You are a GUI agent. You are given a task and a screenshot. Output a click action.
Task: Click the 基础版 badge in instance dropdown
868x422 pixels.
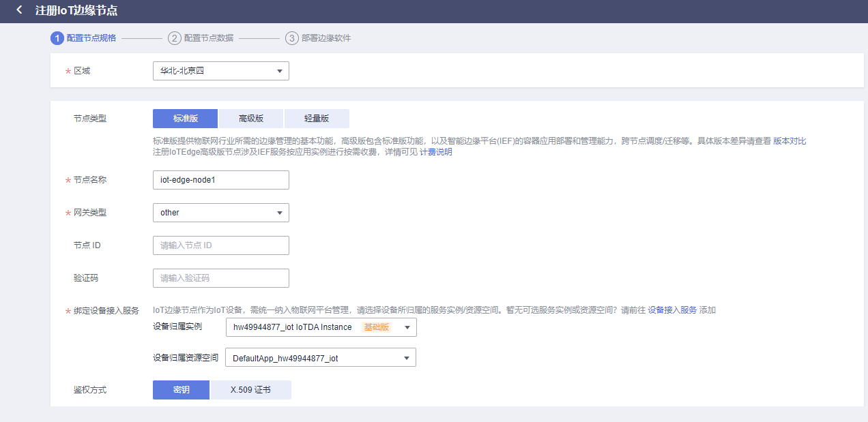coord(377,327)
